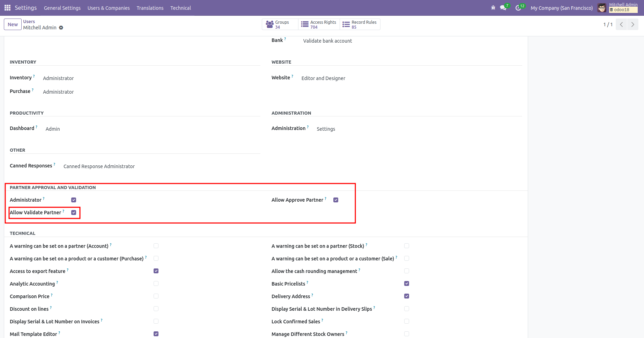
Task: Enable Allow the cash rounding management
Action: (x=407, y=271)
